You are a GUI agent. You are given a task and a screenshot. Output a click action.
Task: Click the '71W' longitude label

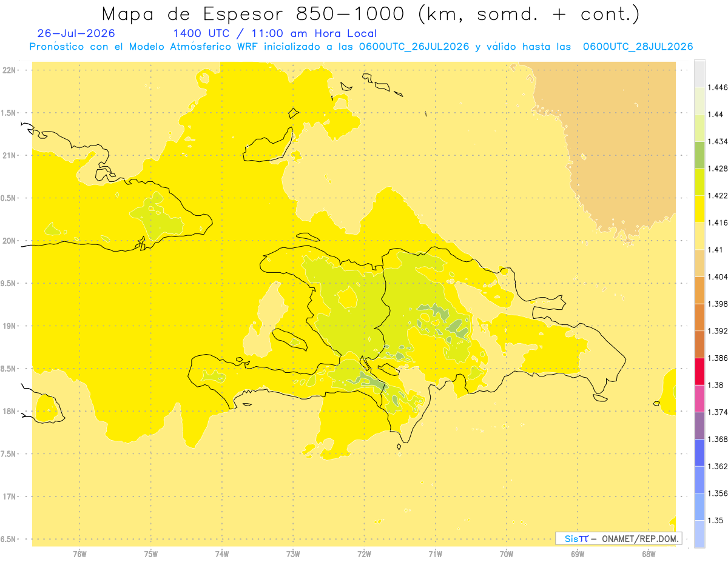[x=435, y=554]
